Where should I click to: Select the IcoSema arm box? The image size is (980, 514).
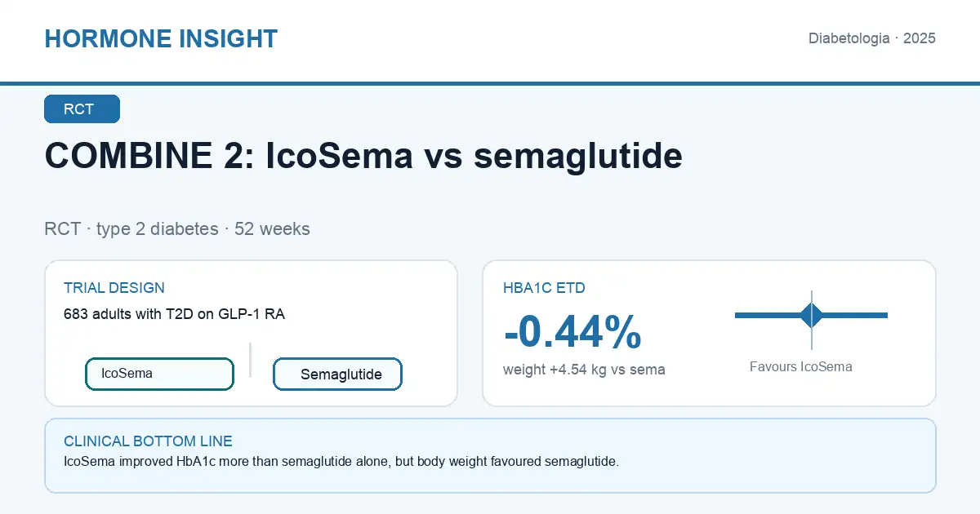click(159, 374)
